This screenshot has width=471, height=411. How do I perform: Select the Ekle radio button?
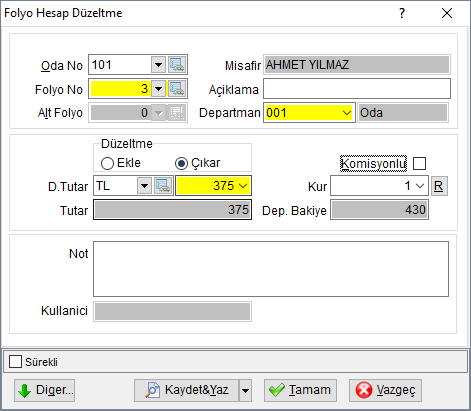107,163
